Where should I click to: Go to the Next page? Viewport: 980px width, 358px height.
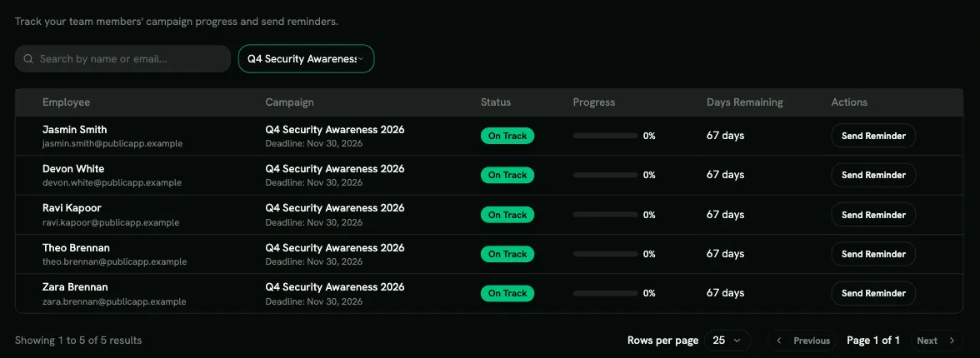(937, 341)
